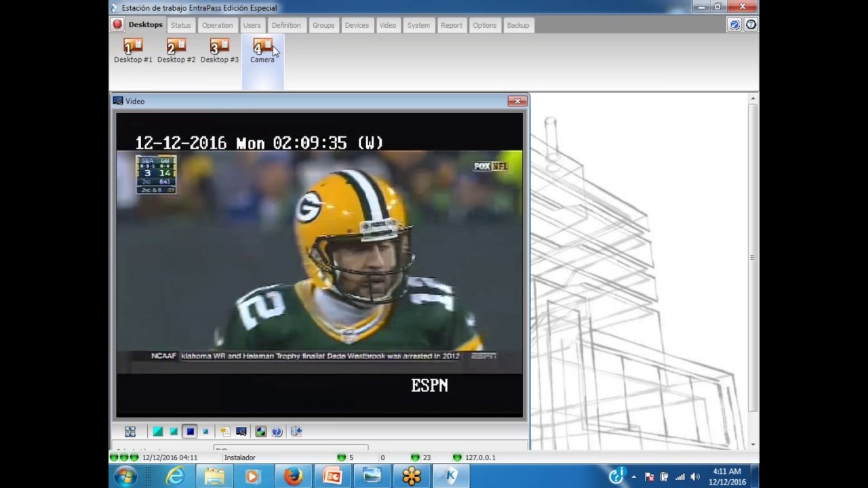The image size is (868, 488).
Task: Switch to the Desktops tab
Action: pyautogui.click(x=146, y=25)
